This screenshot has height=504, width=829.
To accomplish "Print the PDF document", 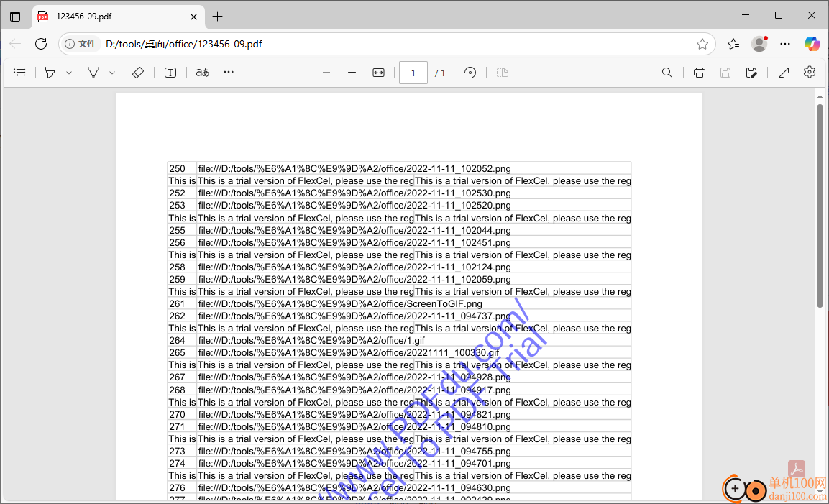I will click(x=700, y=73).
